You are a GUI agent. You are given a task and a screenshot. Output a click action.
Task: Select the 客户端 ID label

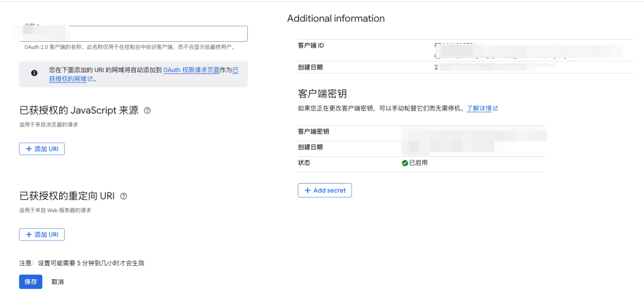[311, 45]
